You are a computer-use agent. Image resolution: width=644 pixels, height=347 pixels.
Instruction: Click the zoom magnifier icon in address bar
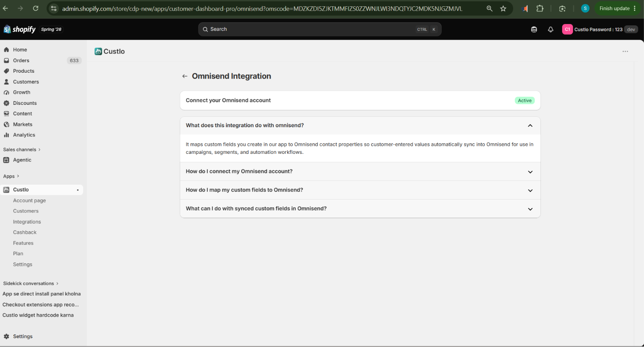coord(489,8)
